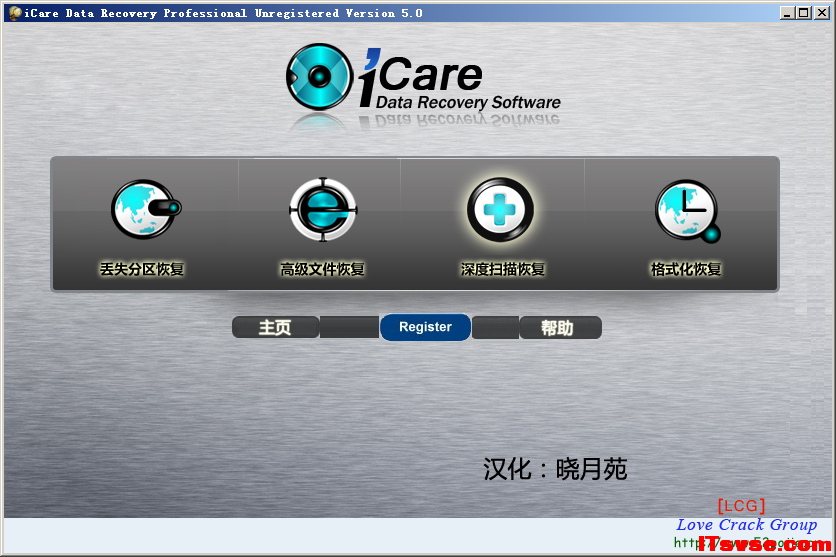Minimize the iCare window

pos(786,13)
